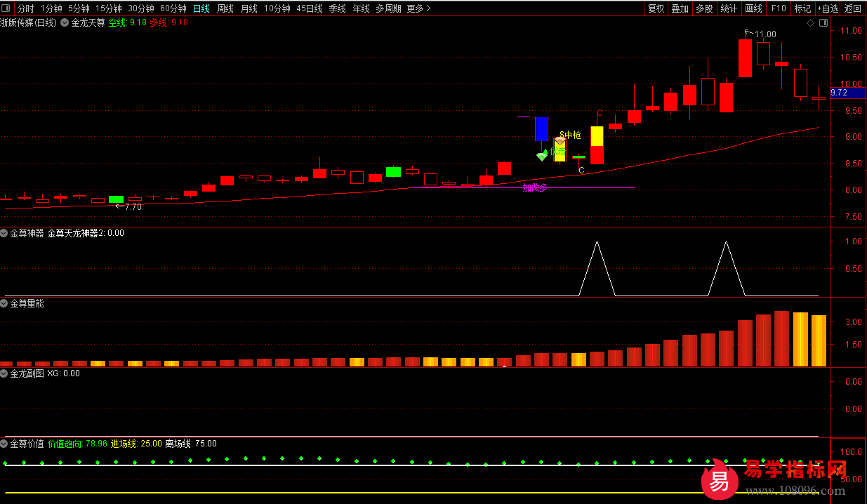Screen dimensions: 867x504
Task: Expand the 金尊神器 indicator dropdown
Action: pos(4,233)
